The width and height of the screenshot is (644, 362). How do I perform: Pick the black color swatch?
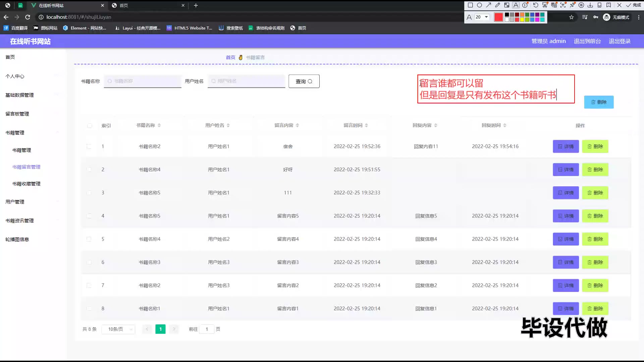507,15
